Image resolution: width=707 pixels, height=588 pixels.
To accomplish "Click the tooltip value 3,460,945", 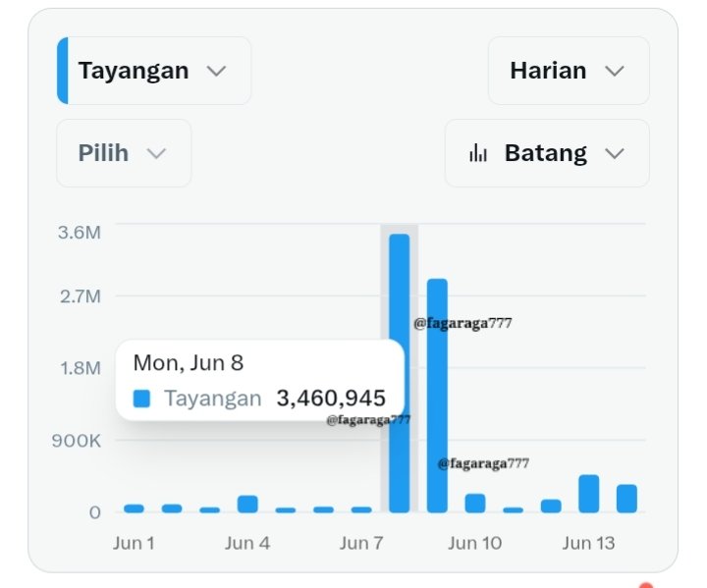I will pyautogui.click(x=331, y=399).
